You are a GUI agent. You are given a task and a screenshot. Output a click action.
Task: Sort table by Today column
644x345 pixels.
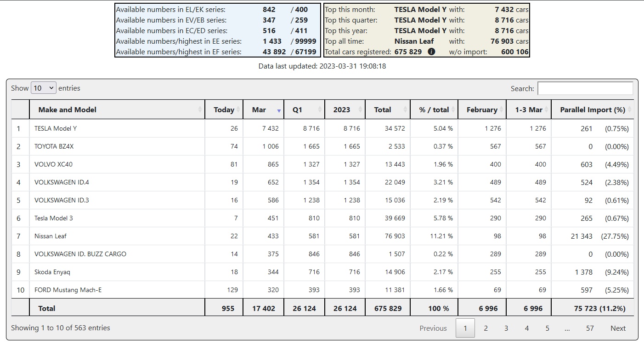[x=224, y=109]
